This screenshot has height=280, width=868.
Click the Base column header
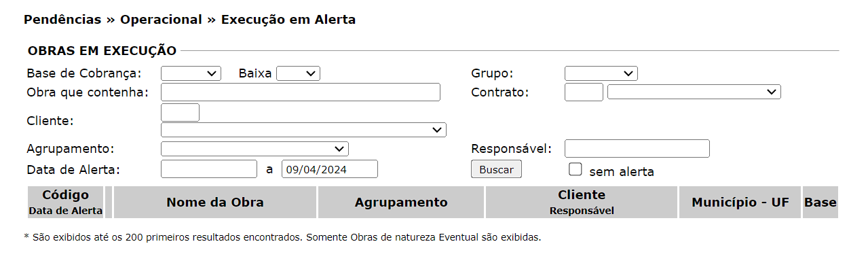point(820,203)
